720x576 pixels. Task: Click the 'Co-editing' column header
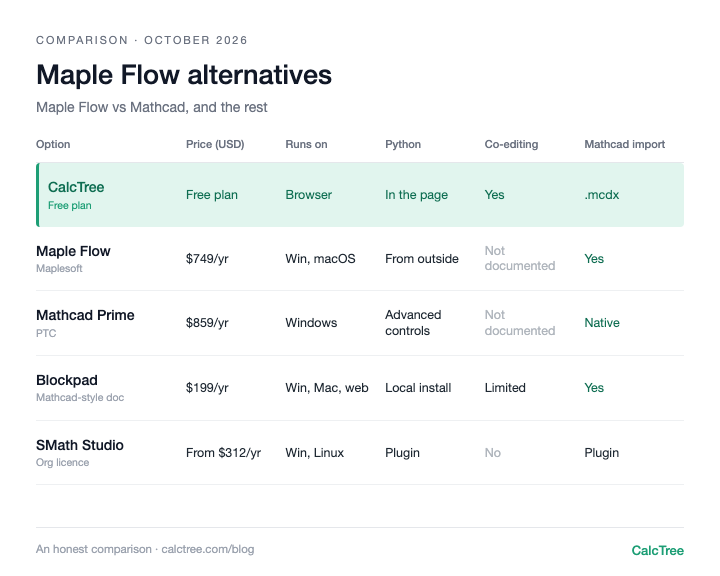[x=511, y=144]
